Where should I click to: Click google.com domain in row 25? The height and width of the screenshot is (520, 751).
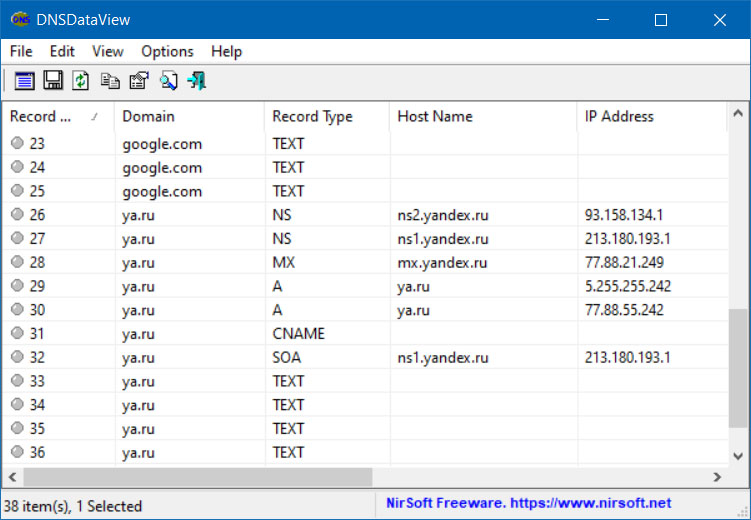(162, 191)
